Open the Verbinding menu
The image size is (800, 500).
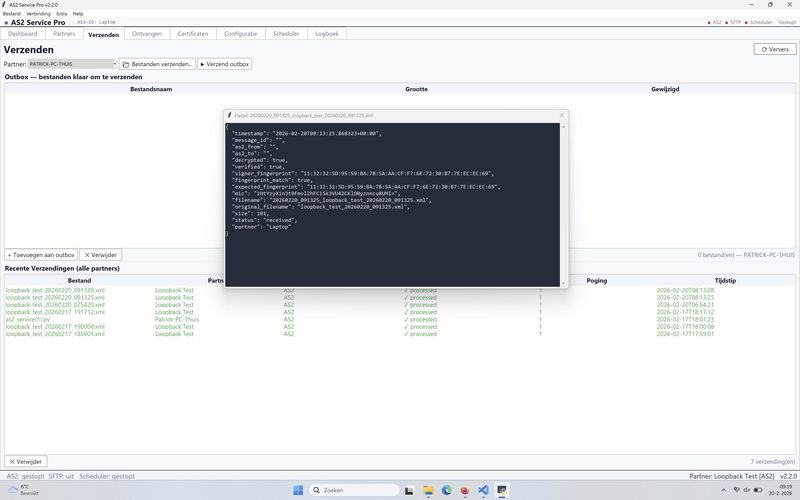tap(38, 14)
